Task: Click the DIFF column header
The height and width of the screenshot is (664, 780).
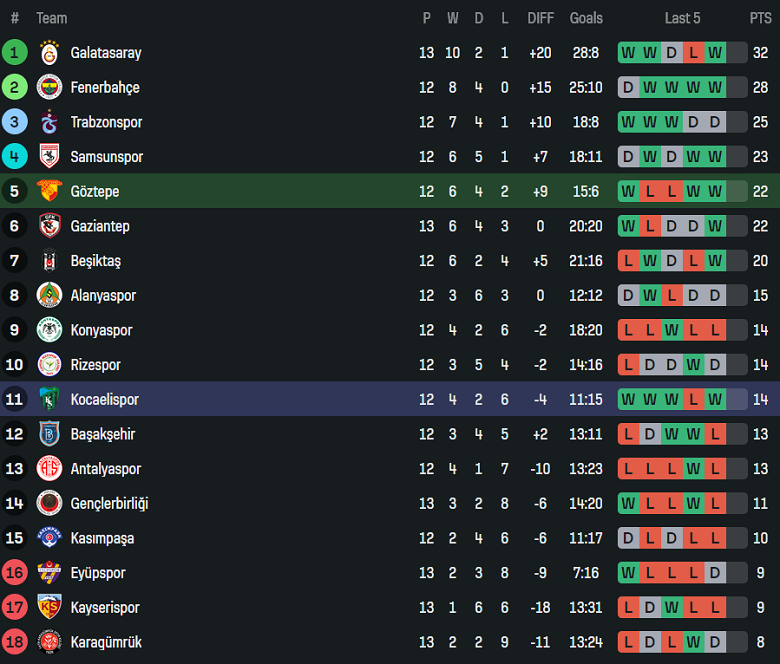Action: pyautogui.click(x=540, y=18)
